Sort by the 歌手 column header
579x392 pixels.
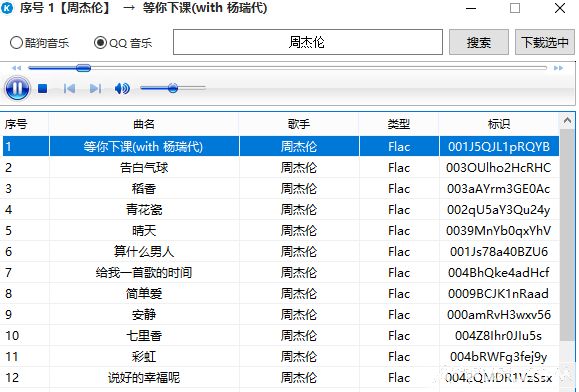[x=299, y=124]
